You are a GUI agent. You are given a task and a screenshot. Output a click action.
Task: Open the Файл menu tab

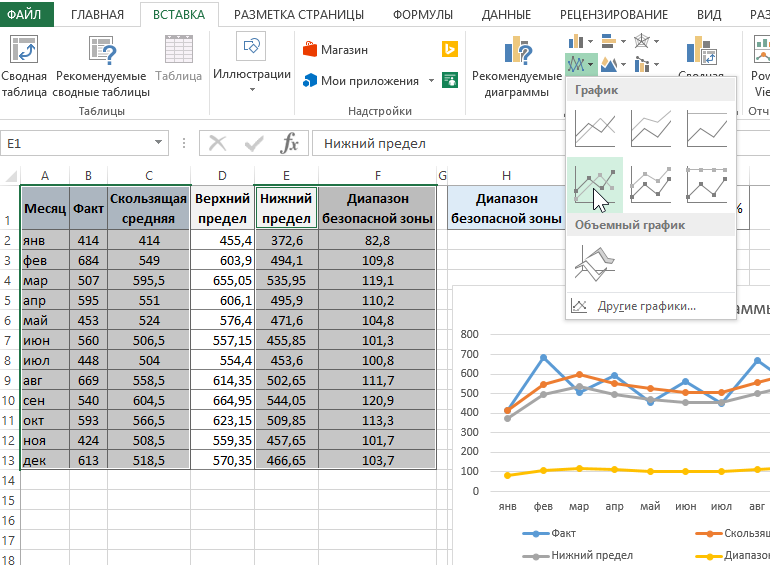point(24,14)
